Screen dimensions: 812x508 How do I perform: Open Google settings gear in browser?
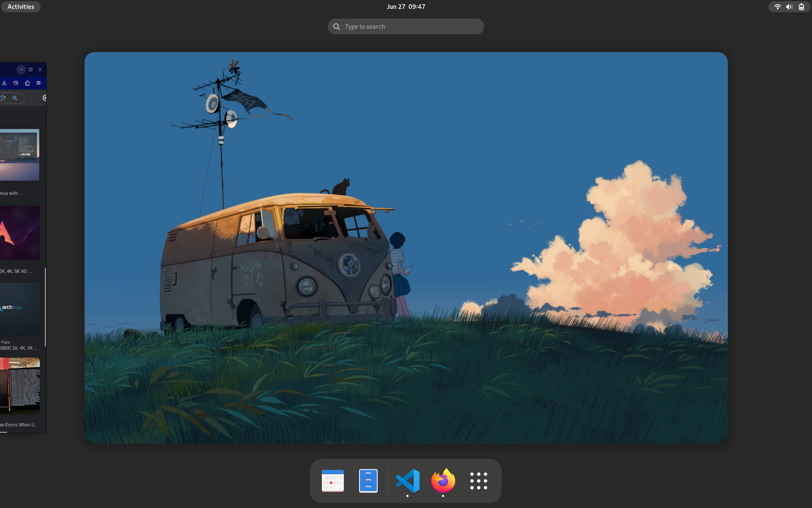pyautogui.click(x=44, y=98)
